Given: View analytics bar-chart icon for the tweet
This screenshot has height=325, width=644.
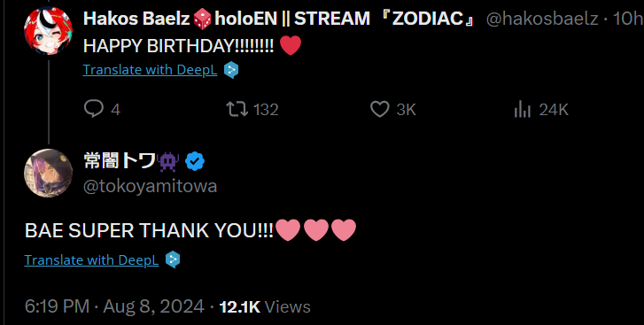Looking at the screenshot, I should coord(522,110).
